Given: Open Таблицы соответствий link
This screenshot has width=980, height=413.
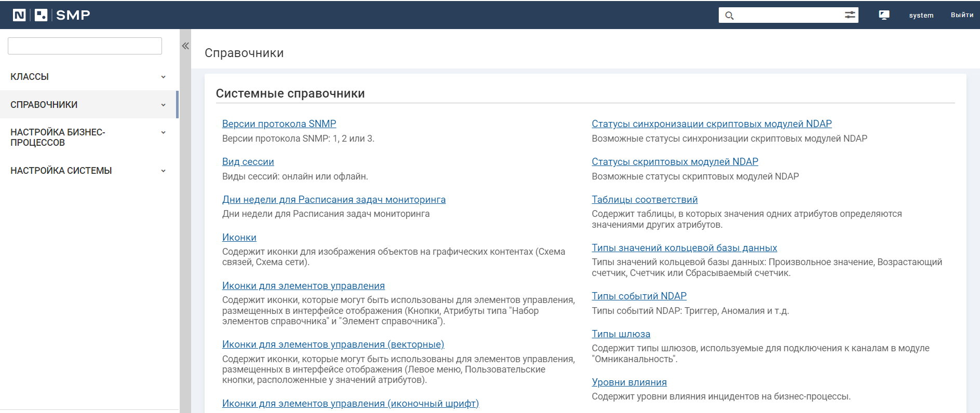Looking at the screenshot, I should (645, 200).
